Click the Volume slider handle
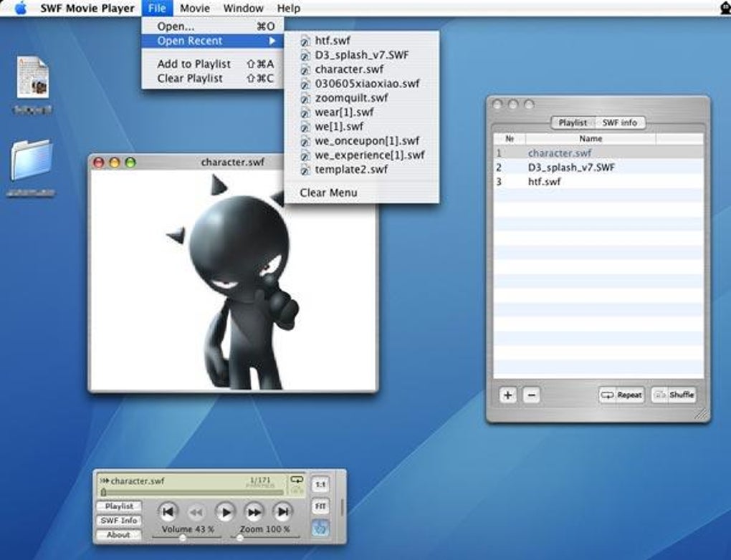The image size is (731, 560). click(182, 538)
